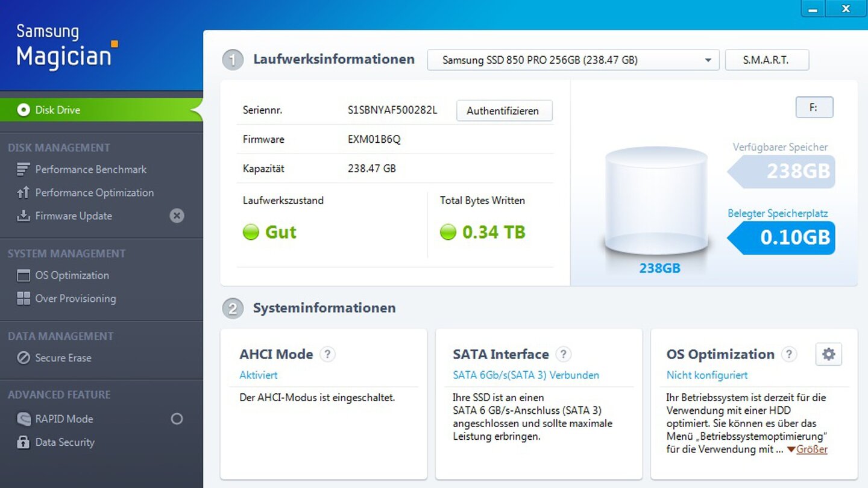
Task: Select the F: drive button
Action: pos(814,108)
